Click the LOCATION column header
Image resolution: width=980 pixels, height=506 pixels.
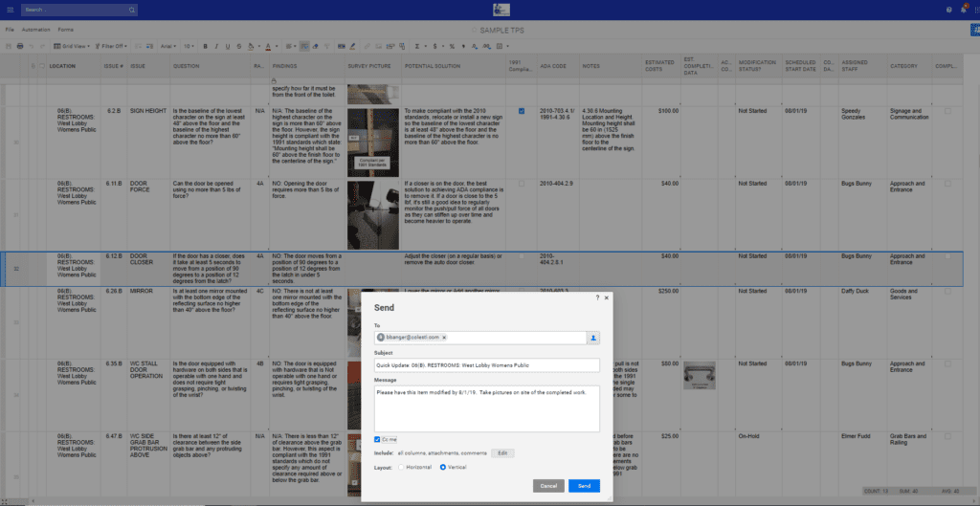click(73, 66)
